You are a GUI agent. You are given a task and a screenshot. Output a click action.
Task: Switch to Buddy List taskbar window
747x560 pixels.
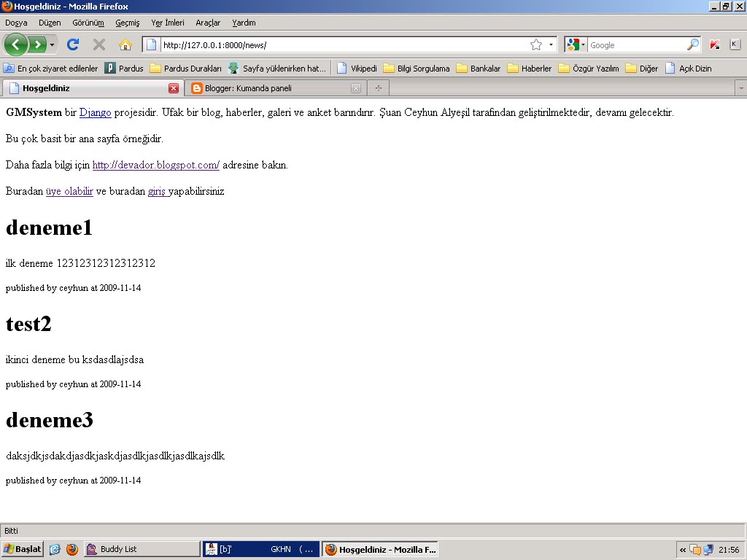[x=142, y=549]
